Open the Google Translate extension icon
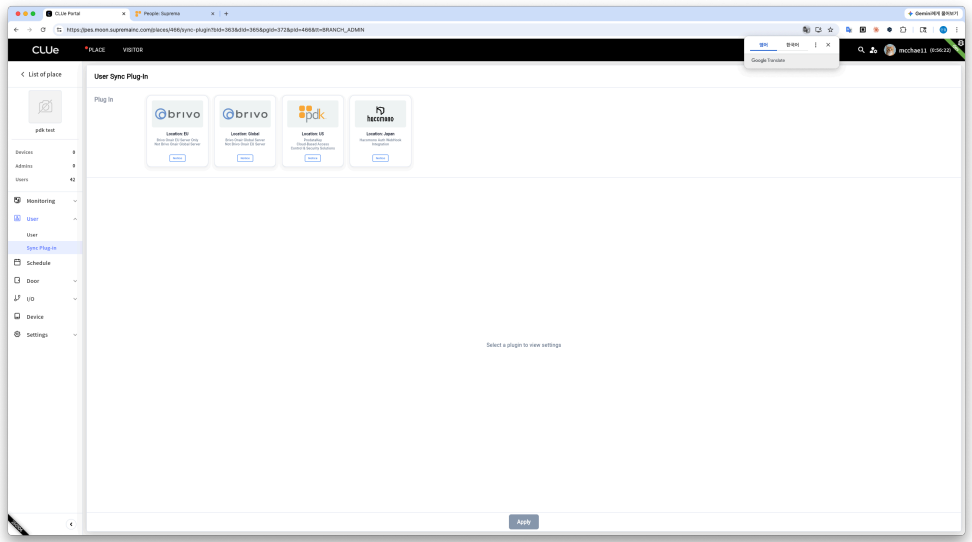This screenshot has height=542, width=972. 849,30
